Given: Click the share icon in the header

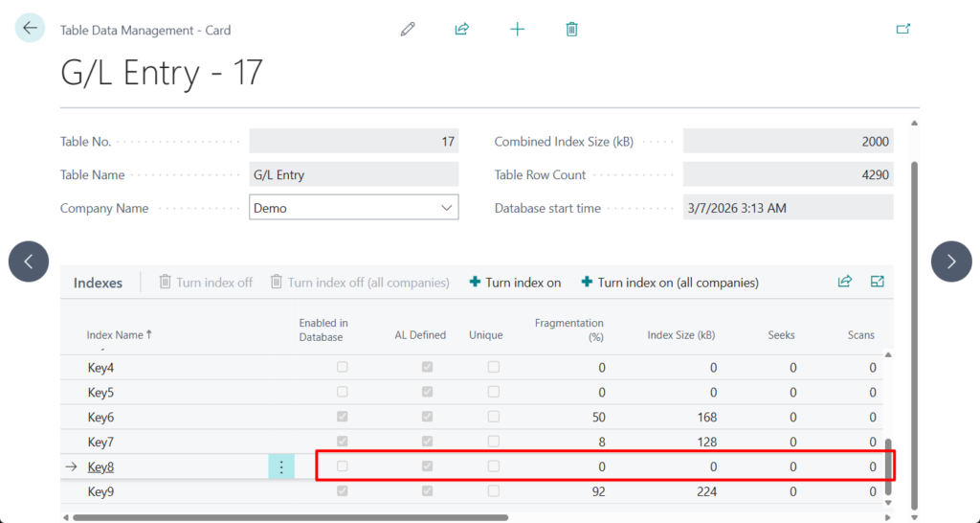Looking at the screenshot, I should (x=462, y=30).
